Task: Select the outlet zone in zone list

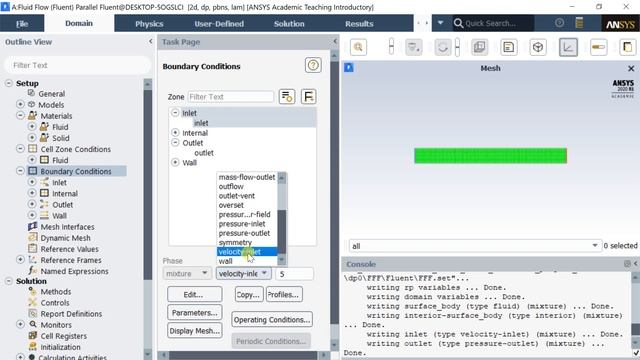Action: (x=204, y=153)
